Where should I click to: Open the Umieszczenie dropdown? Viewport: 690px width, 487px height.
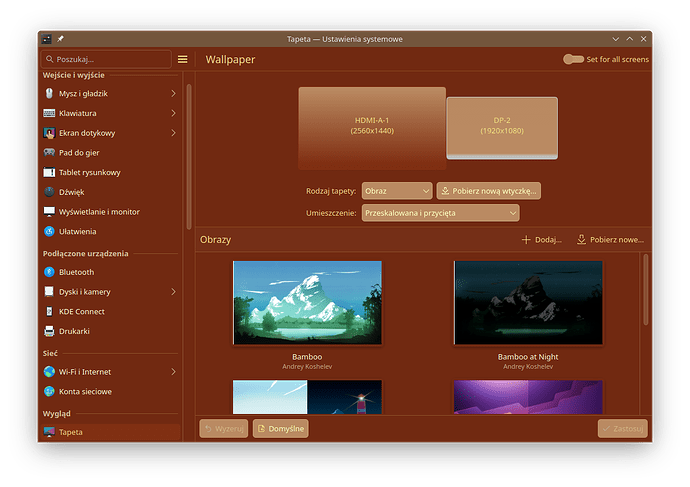pos(440,213)
